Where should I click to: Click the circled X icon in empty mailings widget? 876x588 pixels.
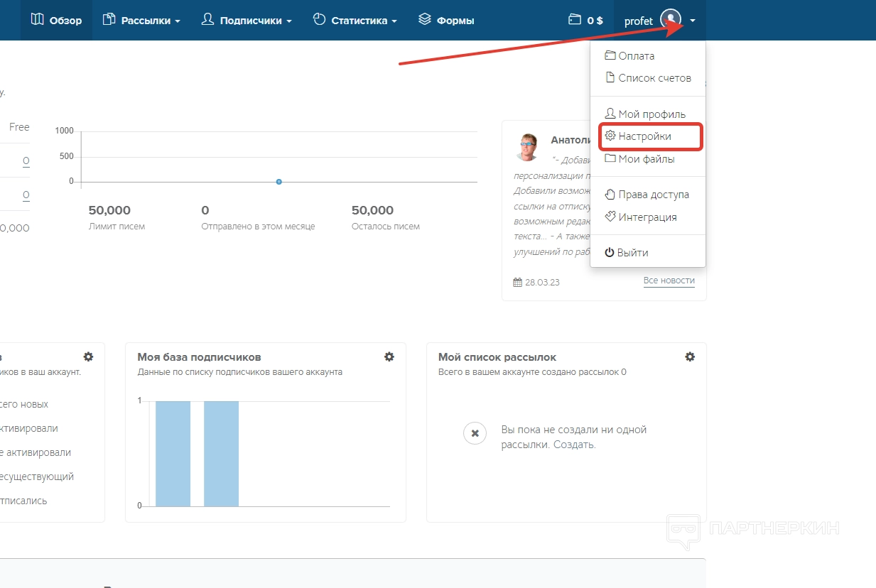coord(475,433)
